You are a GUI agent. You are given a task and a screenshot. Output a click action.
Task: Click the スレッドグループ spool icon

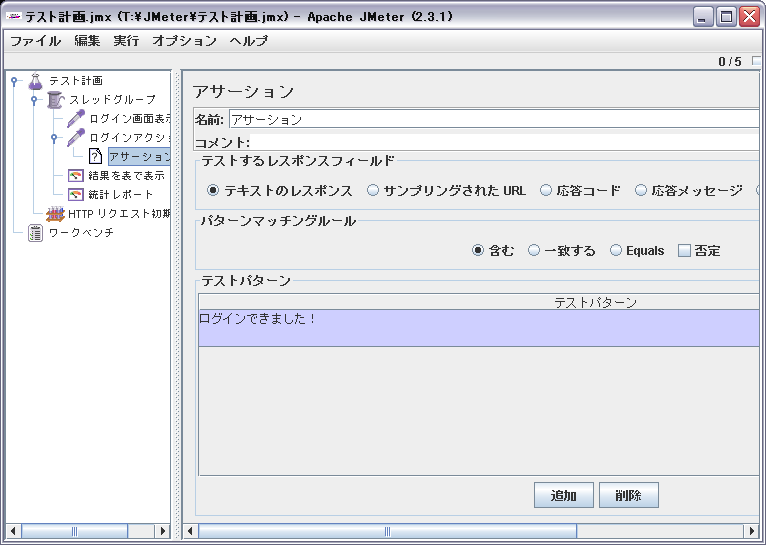[55, 100]
